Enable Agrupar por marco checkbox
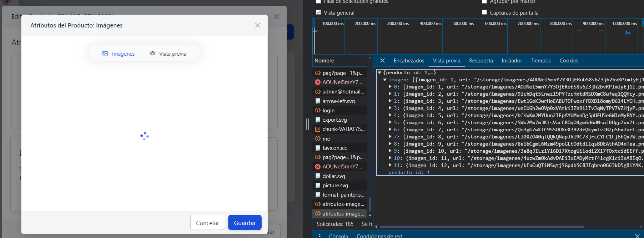 (x=484, y=1)
